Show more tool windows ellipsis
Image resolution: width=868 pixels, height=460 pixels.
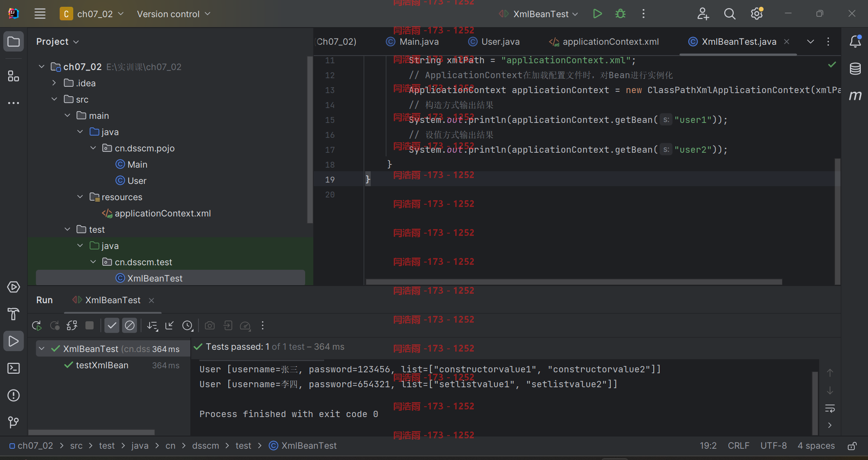tap(14, 103)
